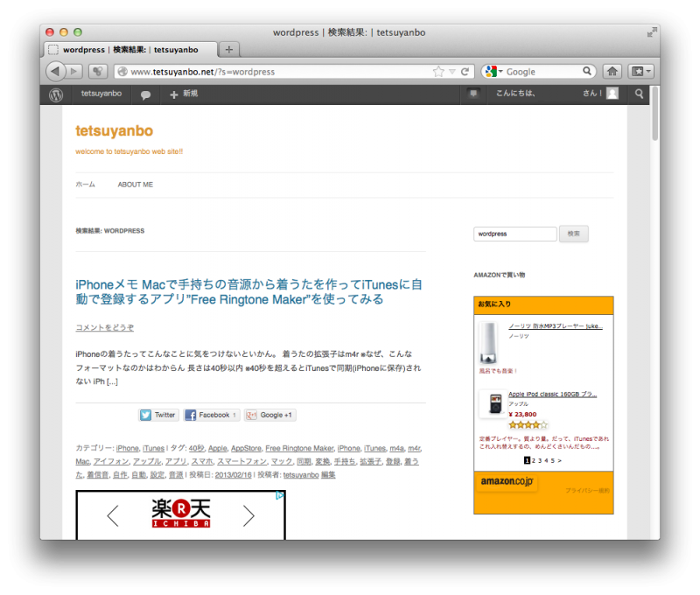Click the 編集 edit link

click(x=328, y=475)
